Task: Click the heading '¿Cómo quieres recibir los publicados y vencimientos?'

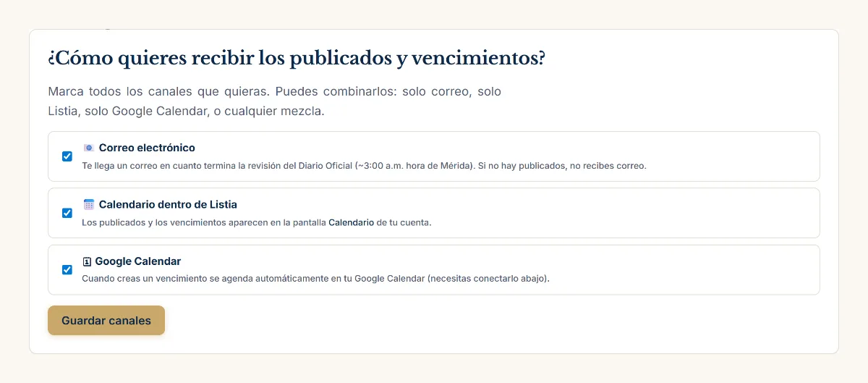Action: 297,59
